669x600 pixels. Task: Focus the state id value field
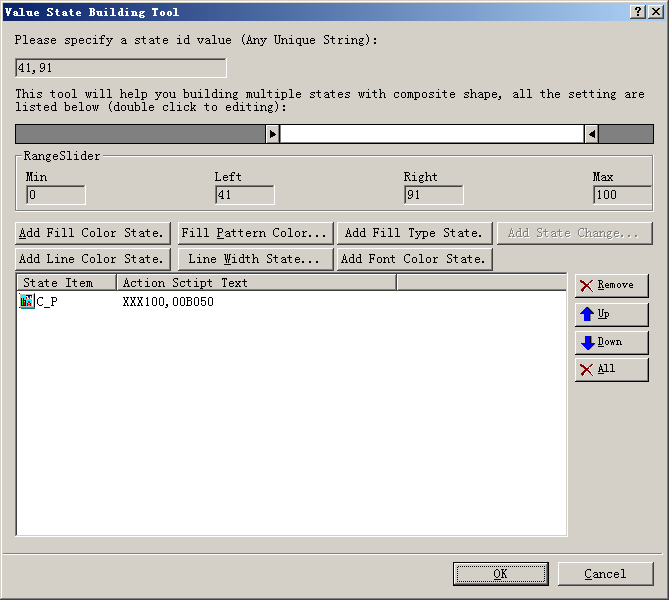pyautogui.click(x=121, y=68)
